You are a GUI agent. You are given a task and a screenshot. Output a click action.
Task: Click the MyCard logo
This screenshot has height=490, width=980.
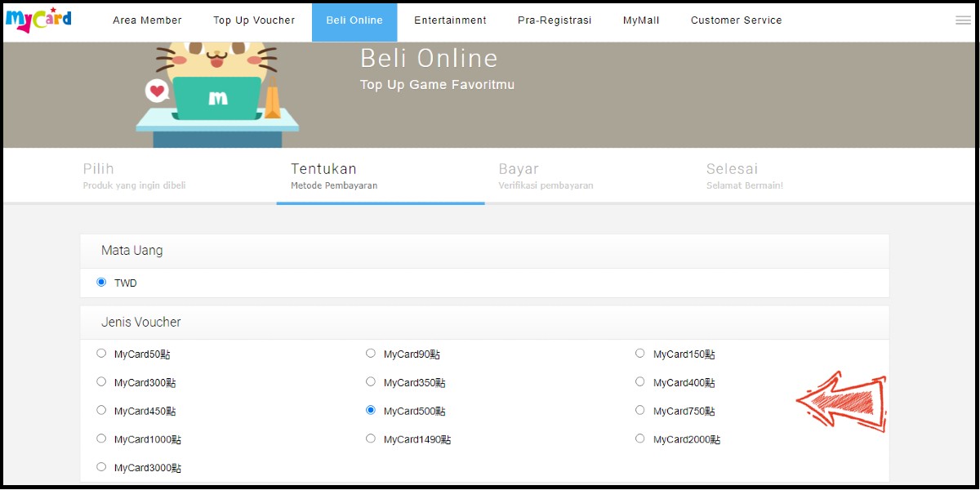(38, 20)
